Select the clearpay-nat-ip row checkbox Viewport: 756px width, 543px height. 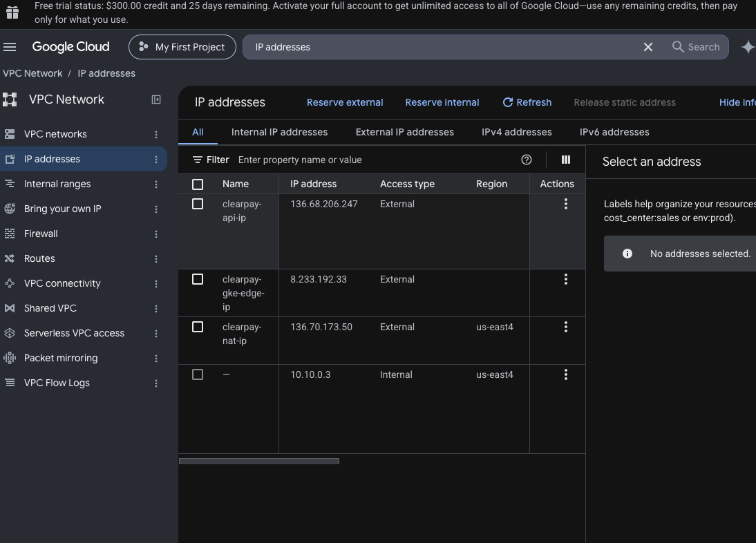198,327
